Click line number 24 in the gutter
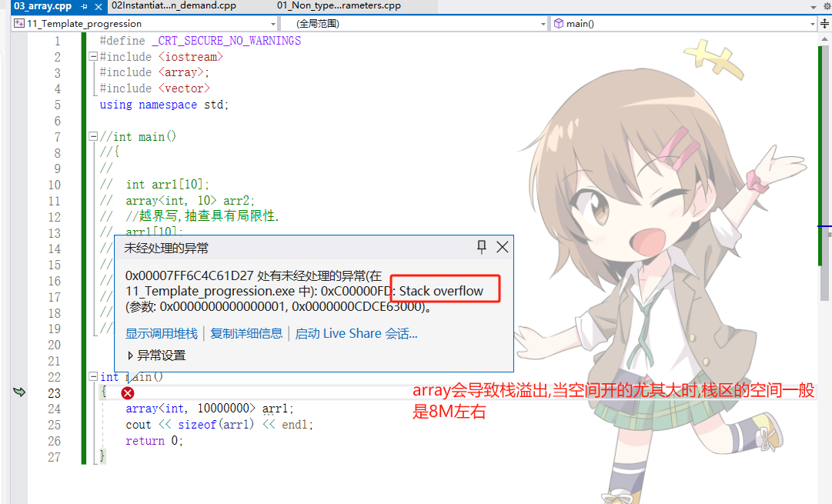 pyautogui.click(x=54, y=409)
